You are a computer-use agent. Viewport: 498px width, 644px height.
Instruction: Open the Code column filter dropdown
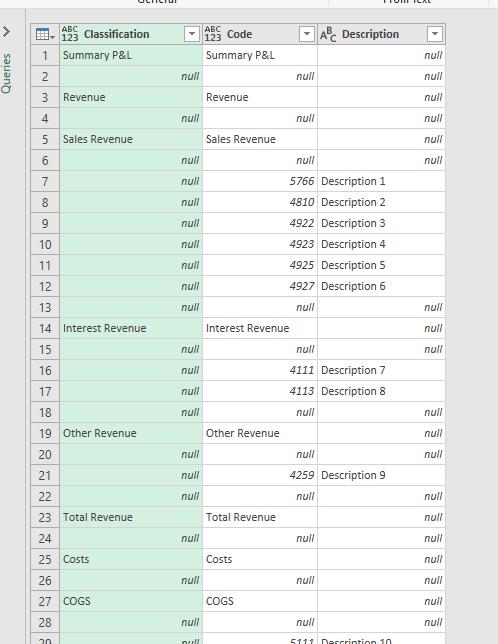click(x=307, y=34)
